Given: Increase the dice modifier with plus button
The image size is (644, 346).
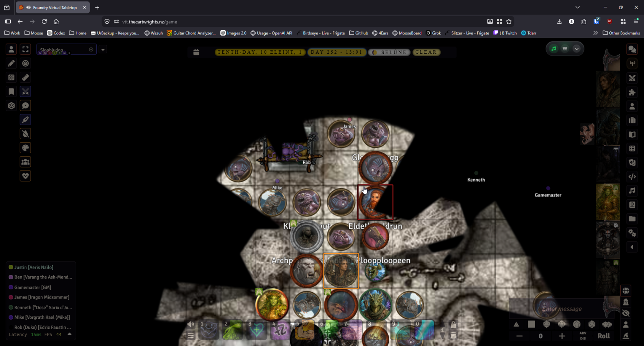Looking at the screenshot, I should click(x=562, y=336).
